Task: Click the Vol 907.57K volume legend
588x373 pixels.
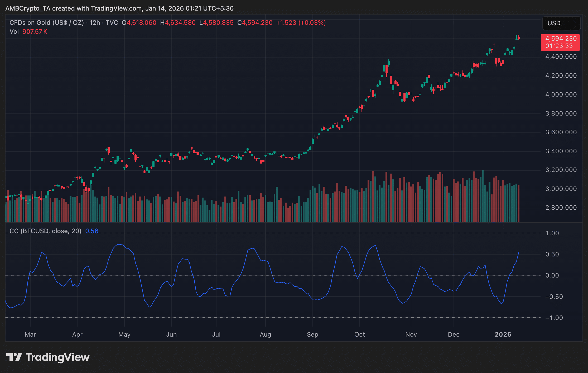Action: (x=28, y=32)
